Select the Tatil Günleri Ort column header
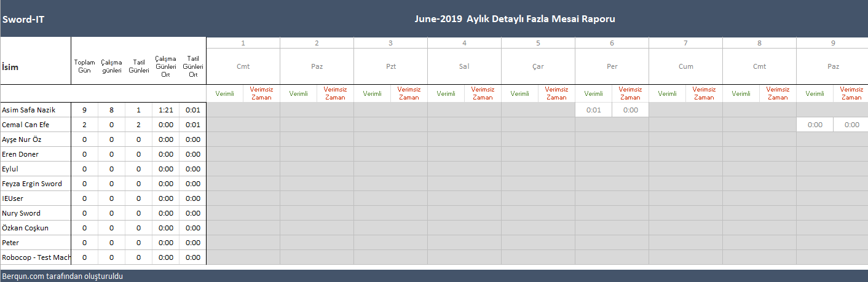This screenshot has height=282, width=868. click(193, 66)
